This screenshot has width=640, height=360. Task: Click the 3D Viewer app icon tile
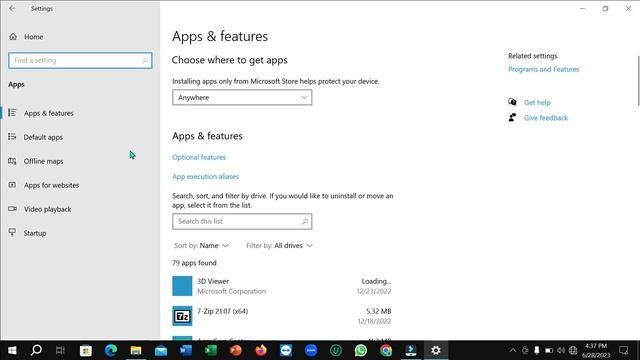click(x=182, y=286)
